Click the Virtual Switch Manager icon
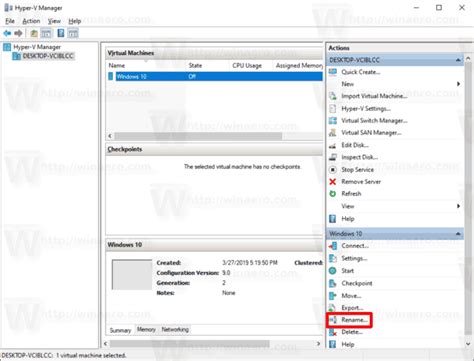This screenshot has width=474, height=361. click(x=333, y=121)
